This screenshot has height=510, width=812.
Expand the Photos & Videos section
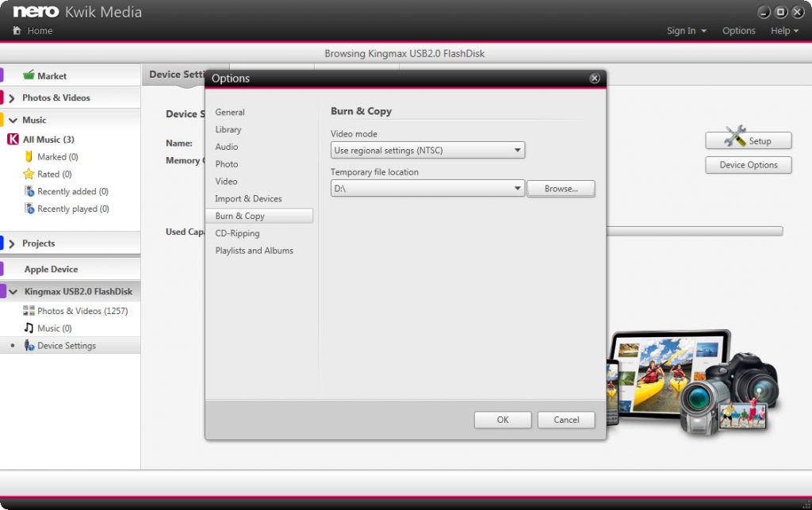tap(11, 98)
